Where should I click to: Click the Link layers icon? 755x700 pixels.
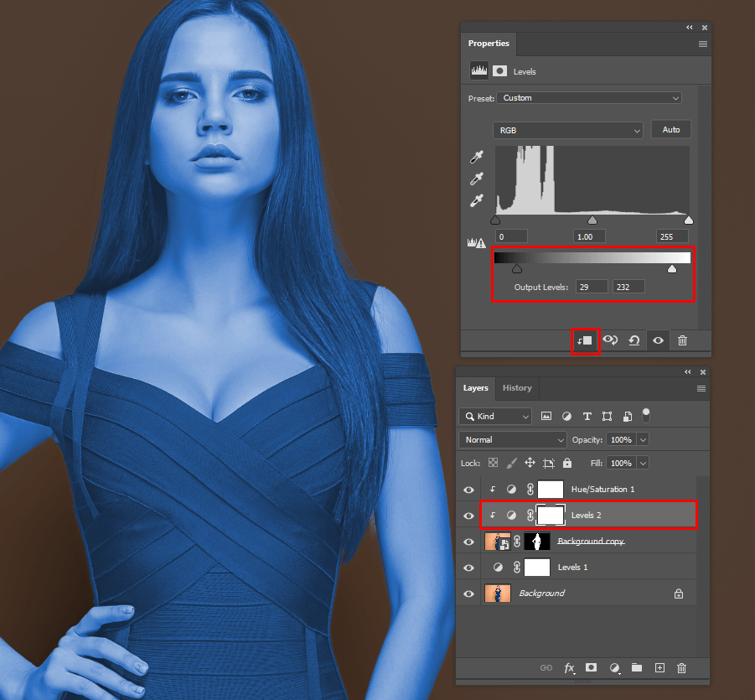tap(546, 667)
